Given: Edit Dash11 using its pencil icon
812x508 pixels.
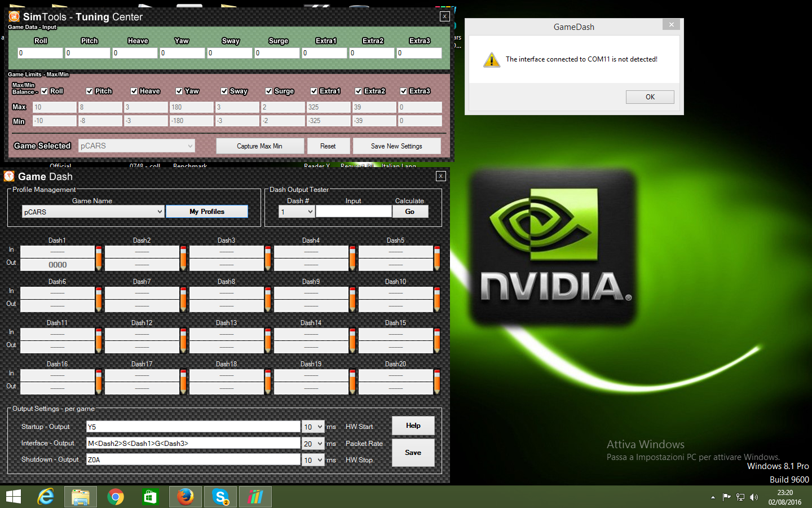Looking at the screenshot, I should click(x=99, y=340).
